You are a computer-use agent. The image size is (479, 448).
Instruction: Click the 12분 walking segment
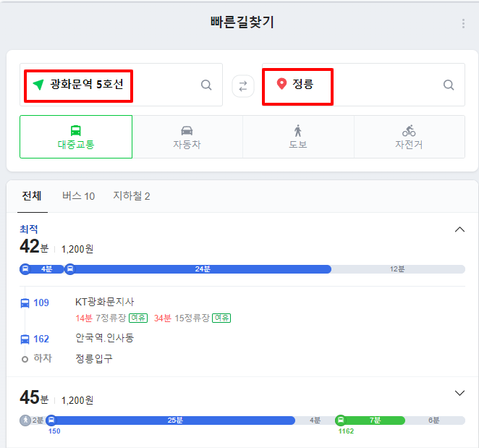coord(398,269)
